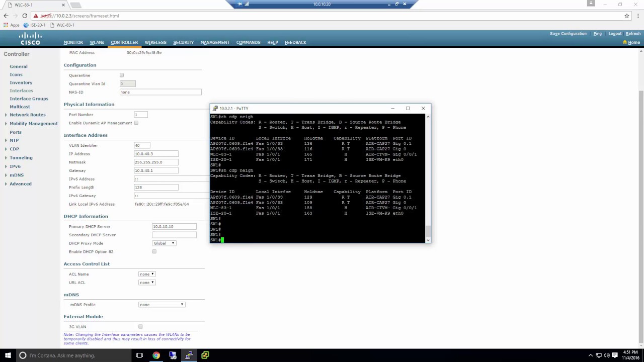
Task: Click the Refresh link in the Cisco header
Action: click(633, 34)
